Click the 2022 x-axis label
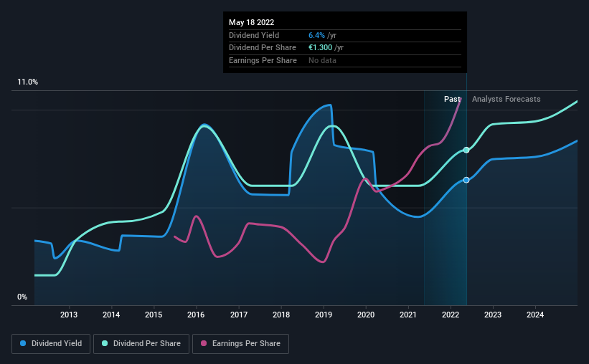Viewport: 589px width, 364px height. point(451,315)
